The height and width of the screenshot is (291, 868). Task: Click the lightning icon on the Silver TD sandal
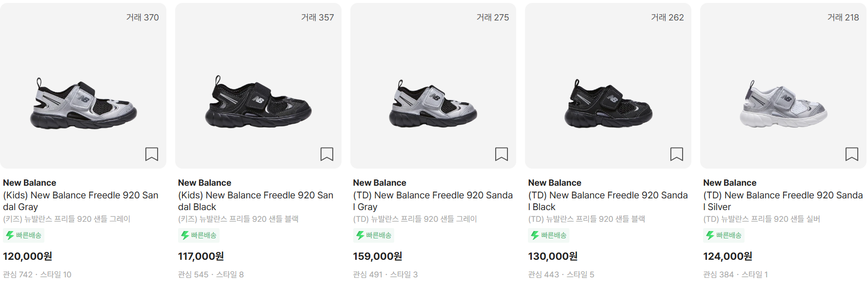click(709, 235)
